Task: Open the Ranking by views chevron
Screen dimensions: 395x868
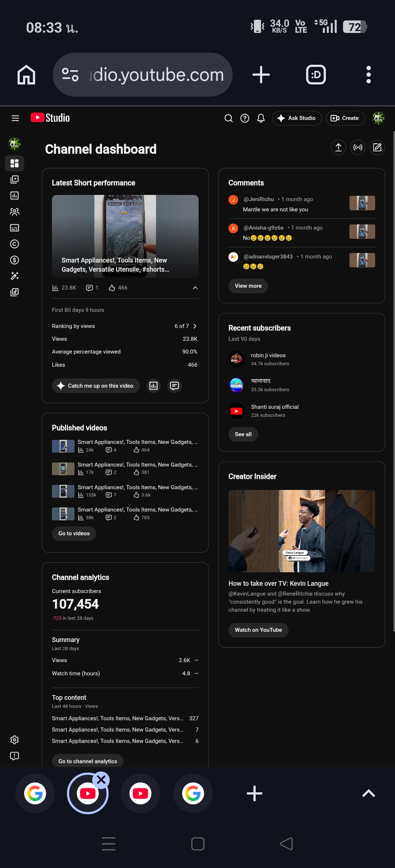Action: tap(195, 326)
